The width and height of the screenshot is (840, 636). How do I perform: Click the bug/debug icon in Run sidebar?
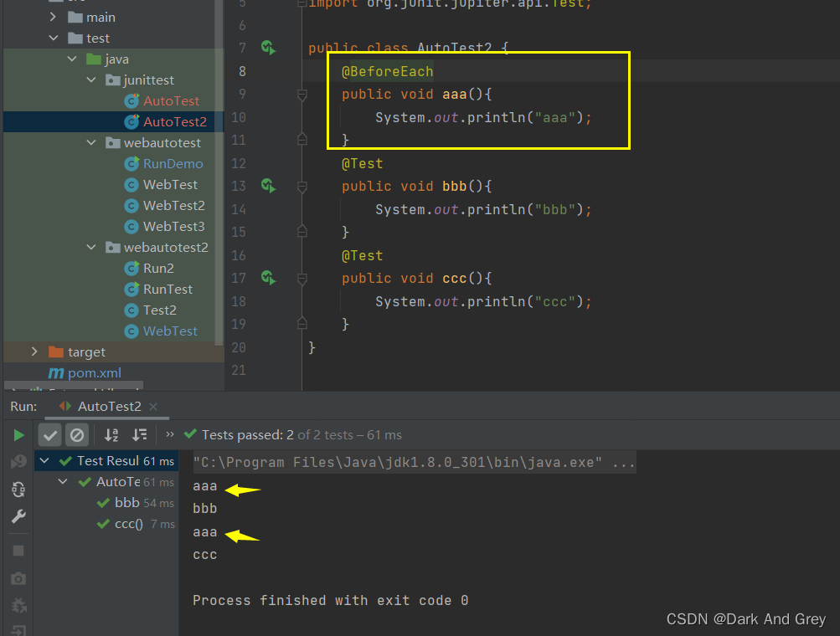coord(18,606)
